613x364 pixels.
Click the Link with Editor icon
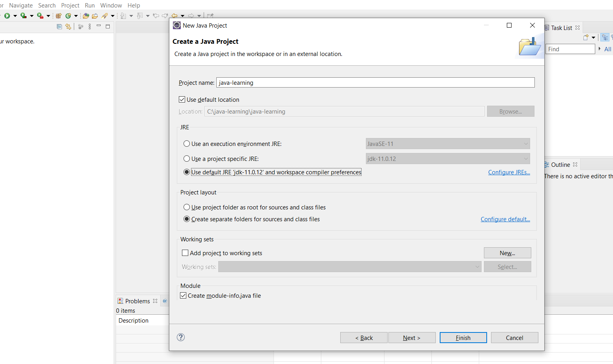click(68, 26)
